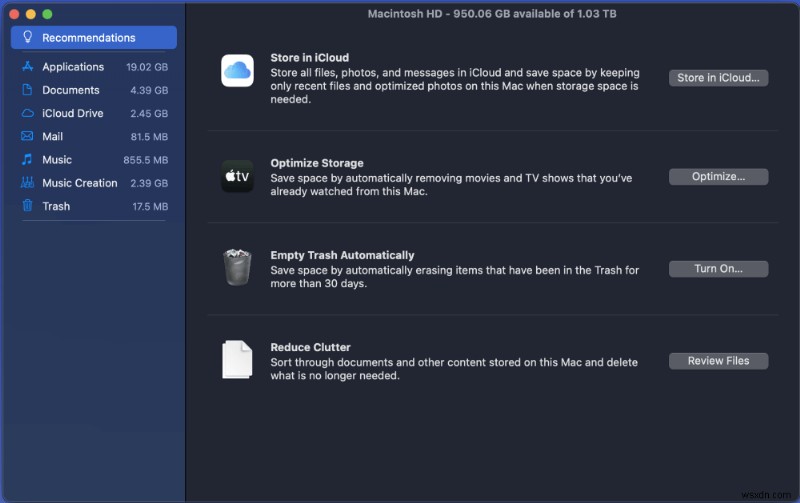The width and height of the screenshot is (800, 503).
Task: Click the Reduce Clutter heading
Action: (310, 347)
